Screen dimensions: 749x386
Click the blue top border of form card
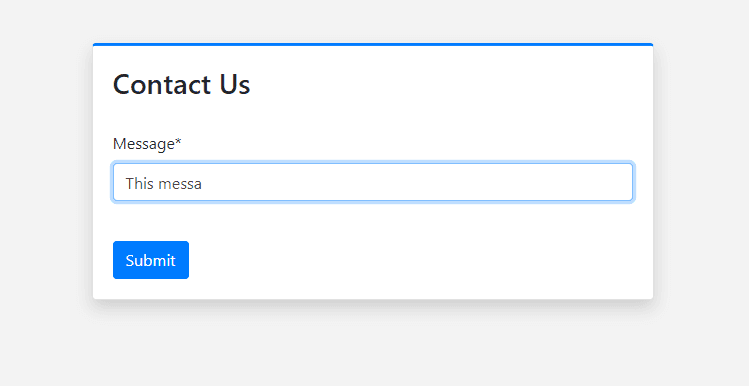[x=373, y=44]
